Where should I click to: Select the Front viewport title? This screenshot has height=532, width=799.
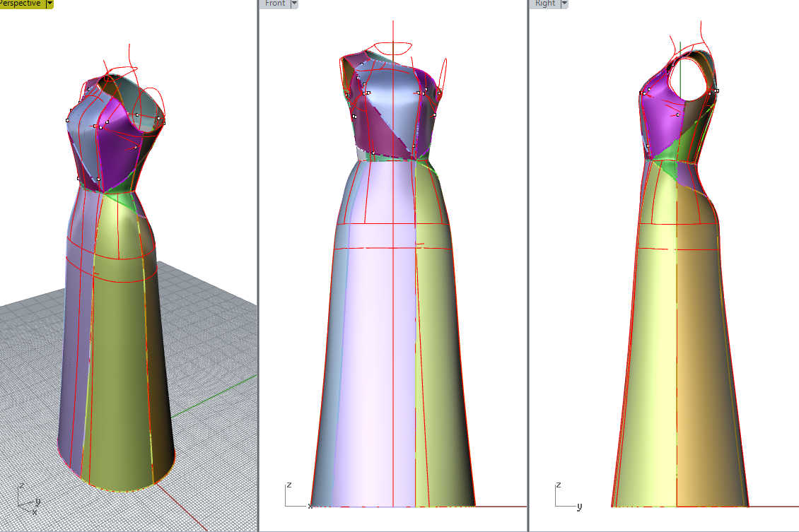(x=275, y=3)
